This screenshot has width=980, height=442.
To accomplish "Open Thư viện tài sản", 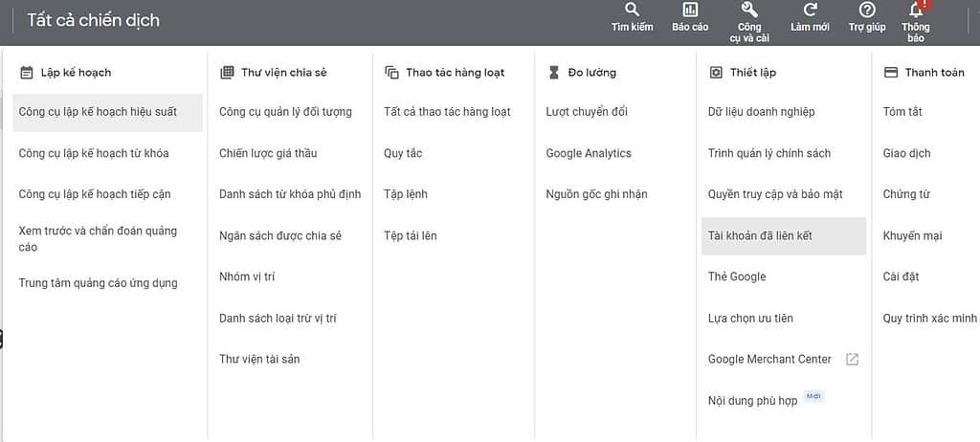I will tap(259, 359).
